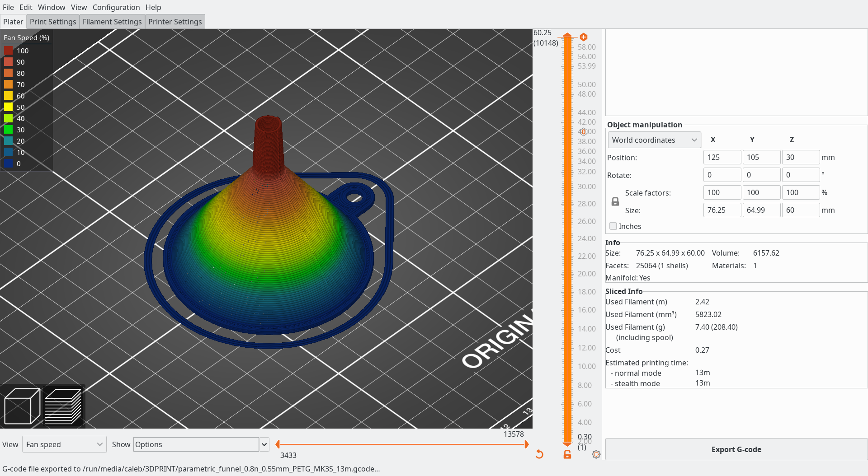Click the 60.25 top layer height label
Image resolution: width=868 pixels, height=476 pixels.
[x=542, y=33]
